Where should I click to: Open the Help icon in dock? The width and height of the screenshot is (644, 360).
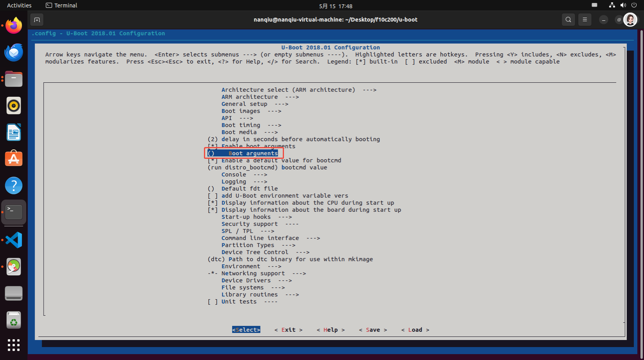click(x=14, y=185)
